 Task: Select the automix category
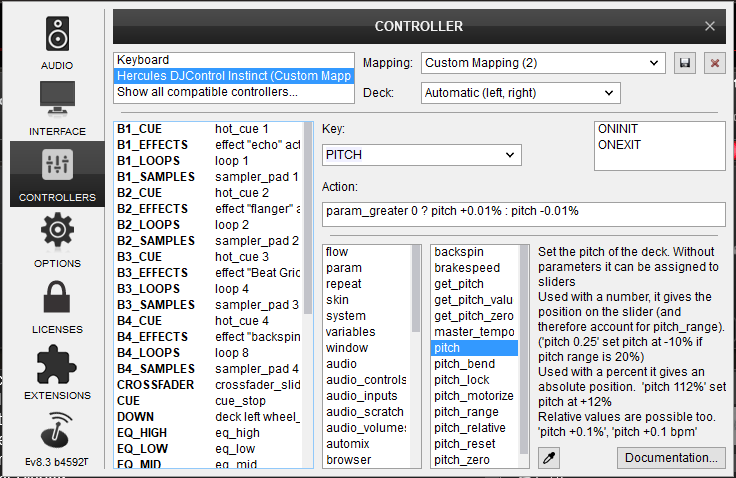[368, 444]
